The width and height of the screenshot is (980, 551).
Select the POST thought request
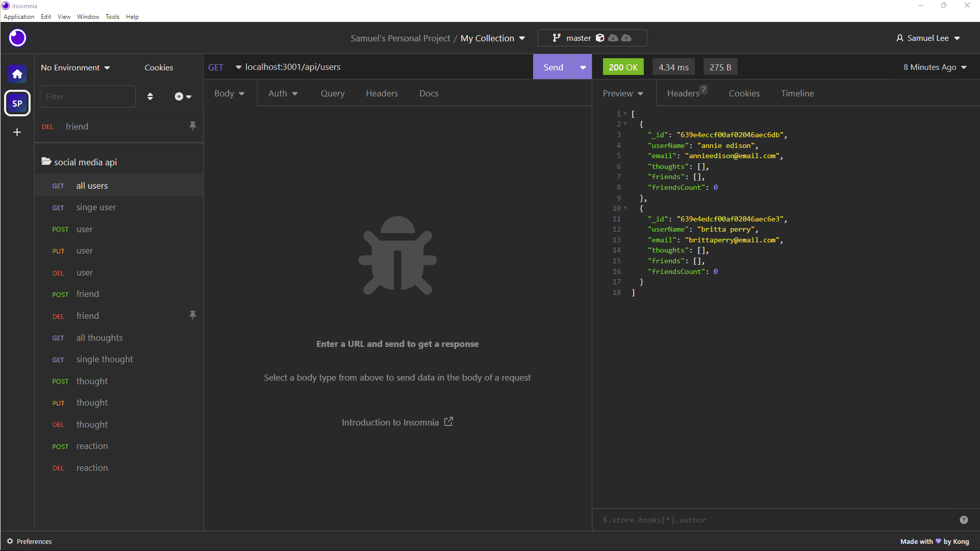[x=119, y=381]
